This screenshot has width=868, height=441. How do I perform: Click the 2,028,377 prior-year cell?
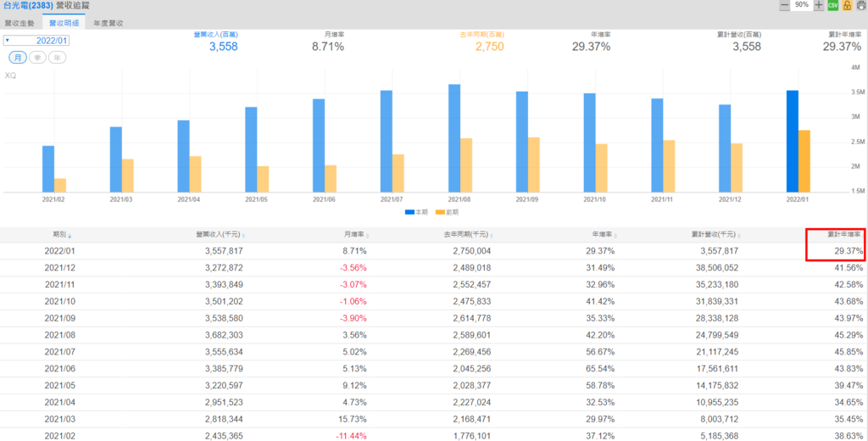point(471,386)
